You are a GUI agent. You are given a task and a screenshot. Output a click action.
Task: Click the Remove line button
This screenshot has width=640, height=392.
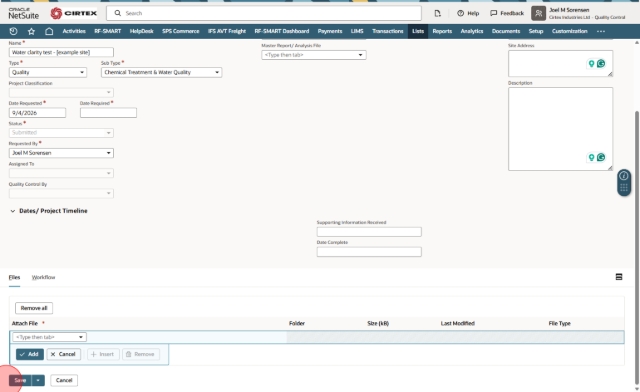[x=141, y=354]
